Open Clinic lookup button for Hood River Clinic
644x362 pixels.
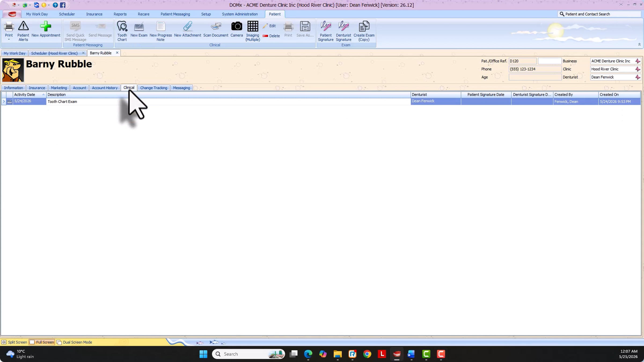click(x=638, y=69)
